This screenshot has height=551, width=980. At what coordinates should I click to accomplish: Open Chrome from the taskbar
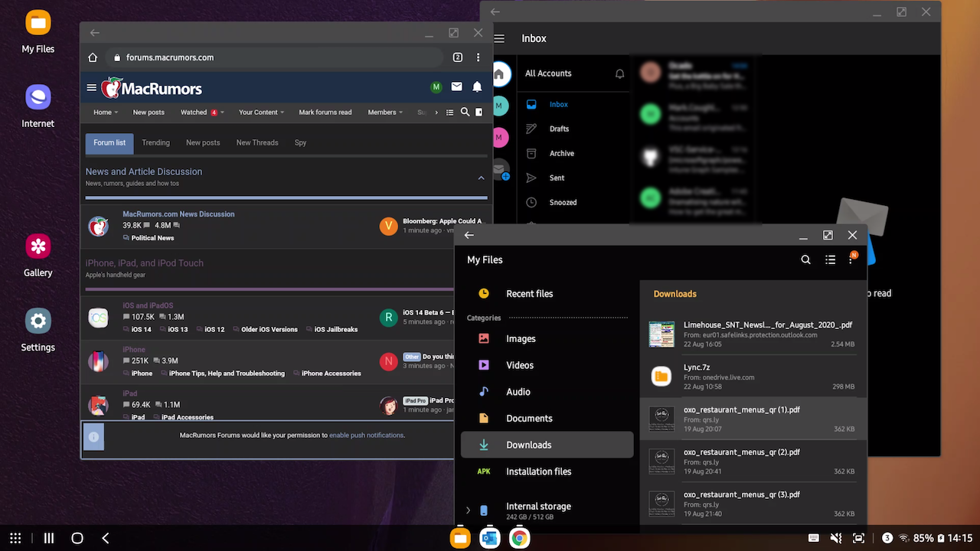519,538
